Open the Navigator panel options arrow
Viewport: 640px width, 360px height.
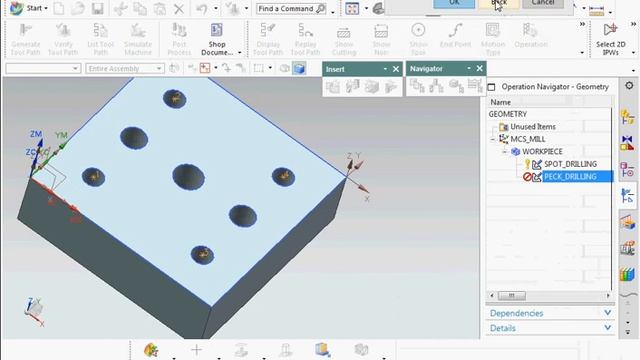[469, 69]
